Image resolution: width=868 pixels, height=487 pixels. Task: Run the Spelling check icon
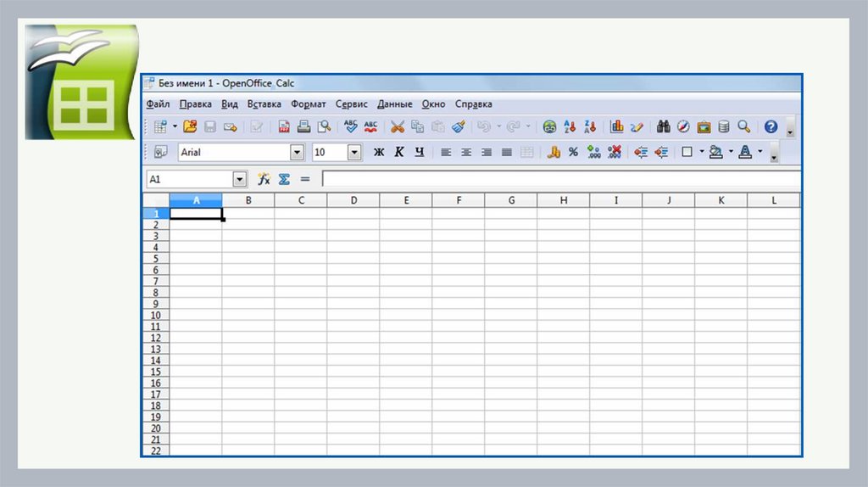(x=350, y=127)
